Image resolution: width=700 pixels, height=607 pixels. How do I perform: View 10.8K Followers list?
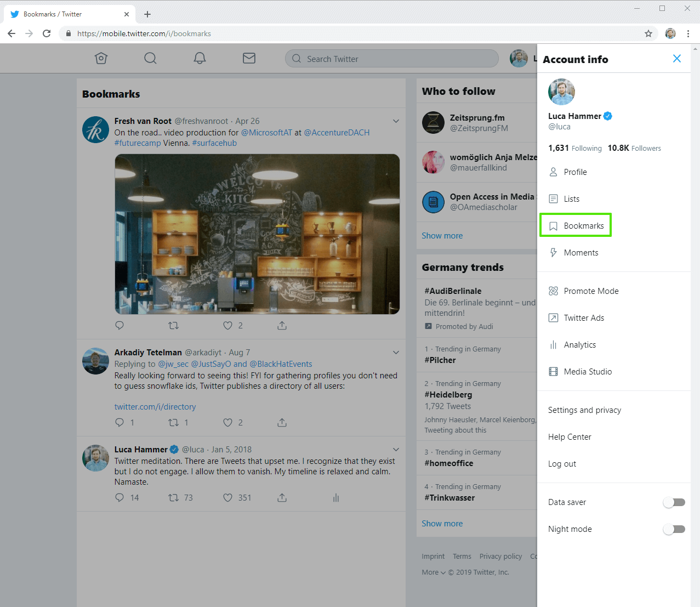pyautogui.click(x=634, y=148)
